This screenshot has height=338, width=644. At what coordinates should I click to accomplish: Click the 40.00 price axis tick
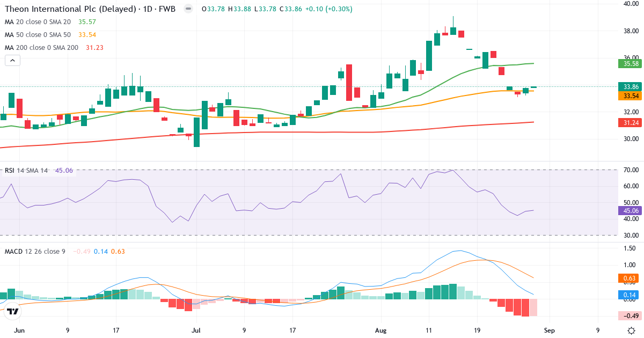[630, 4]
